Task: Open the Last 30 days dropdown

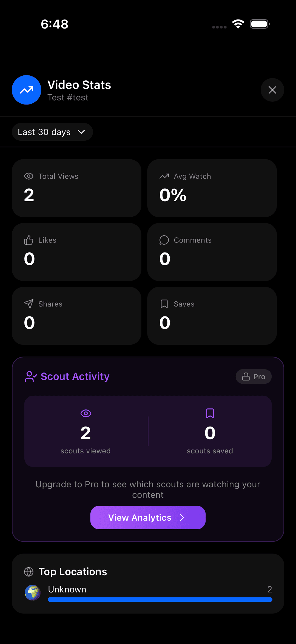Action: point(52,132)
